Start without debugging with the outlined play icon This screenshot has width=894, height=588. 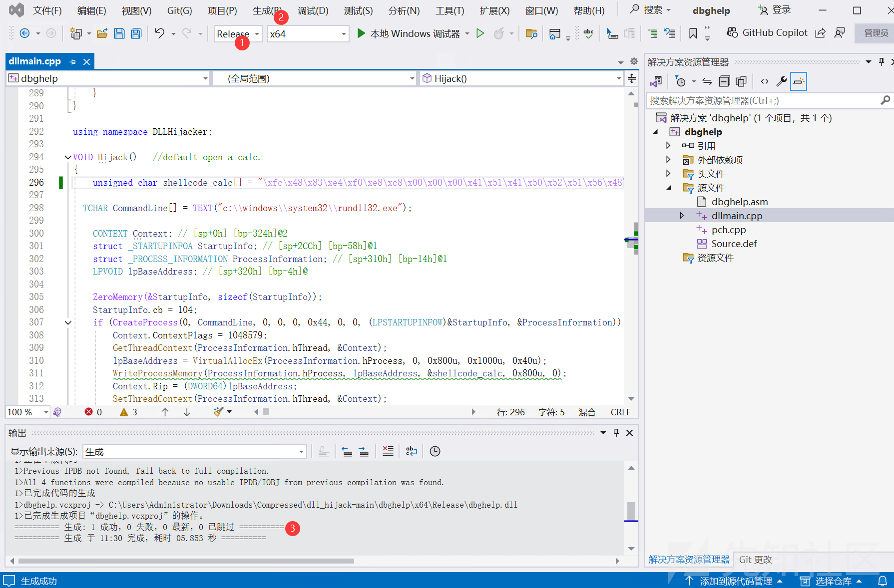pyautogui.click(x=480, y=33)
